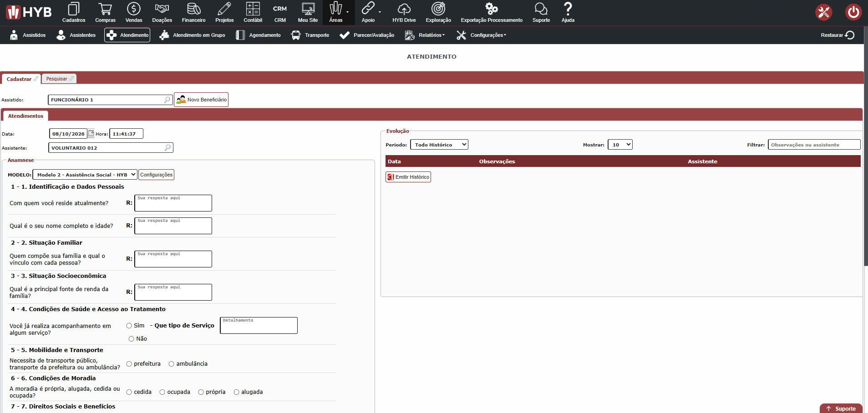Open the calendar picker next to Data

click(91, 133)
